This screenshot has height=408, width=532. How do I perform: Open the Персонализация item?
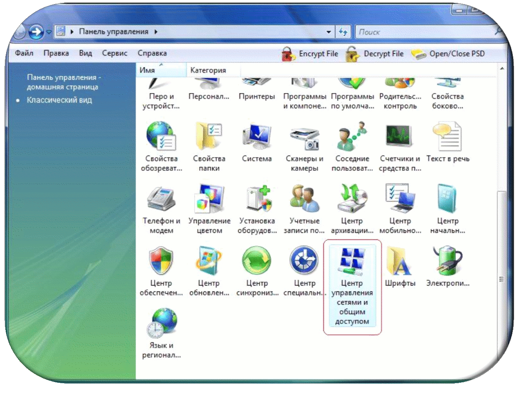209,89
